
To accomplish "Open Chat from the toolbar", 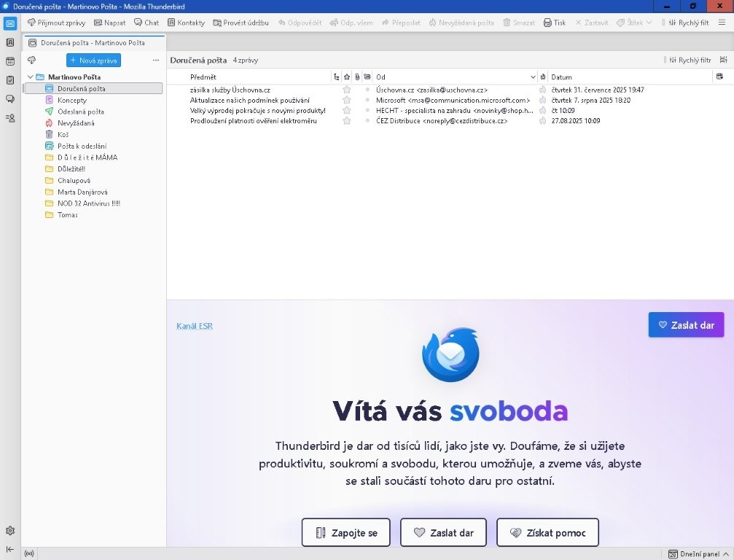I will pos(147,23).
